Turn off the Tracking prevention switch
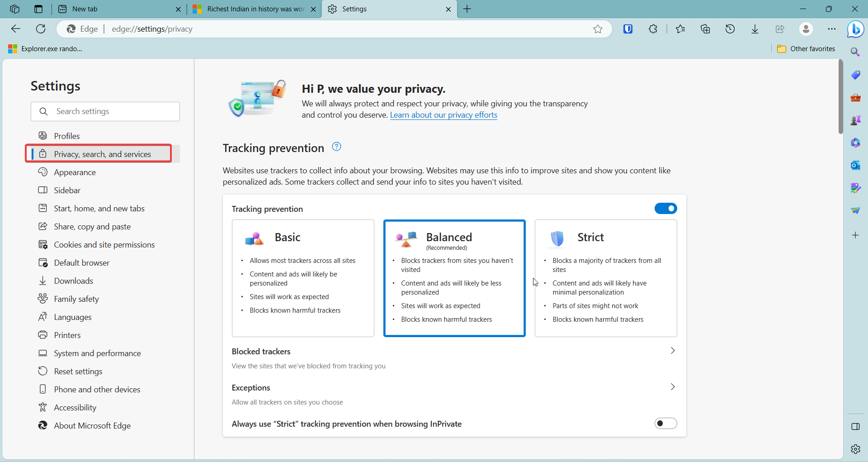Viewport: 868px width, 462px height. point(665,209)
